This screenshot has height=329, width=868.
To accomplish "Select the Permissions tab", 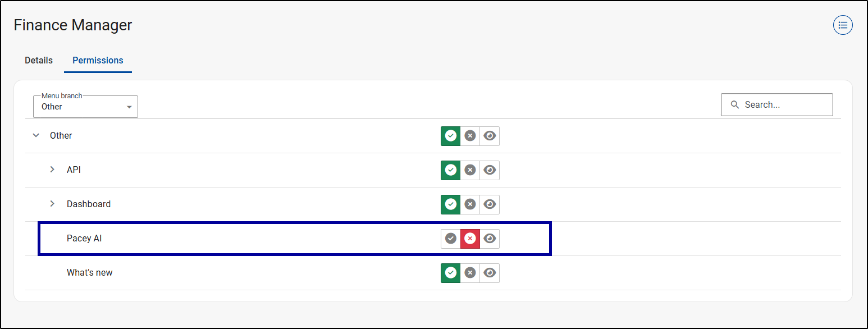I will [98, 61].
